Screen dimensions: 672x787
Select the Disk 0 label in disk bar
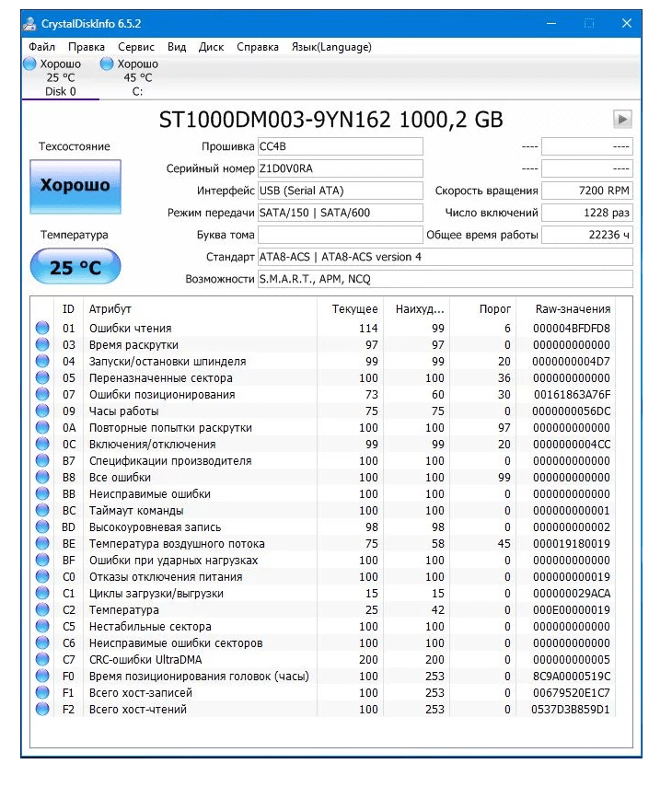[60, 91]
